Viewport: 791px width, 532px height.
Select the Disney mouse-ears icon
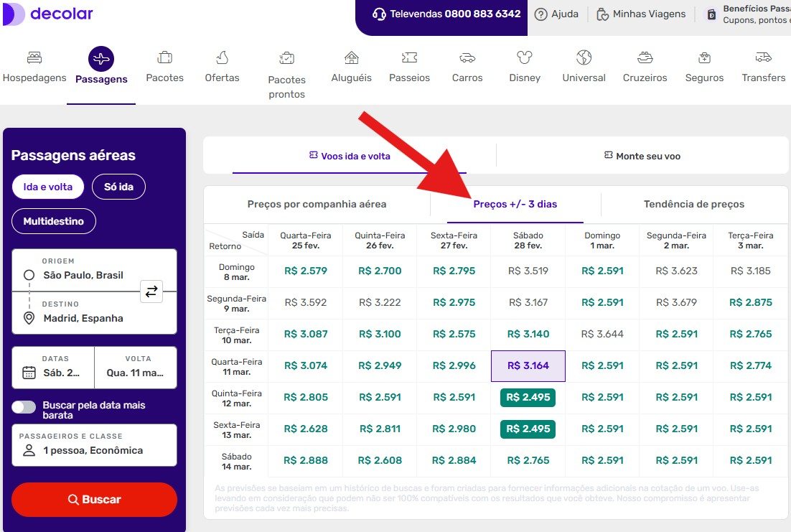coord(524,57)
